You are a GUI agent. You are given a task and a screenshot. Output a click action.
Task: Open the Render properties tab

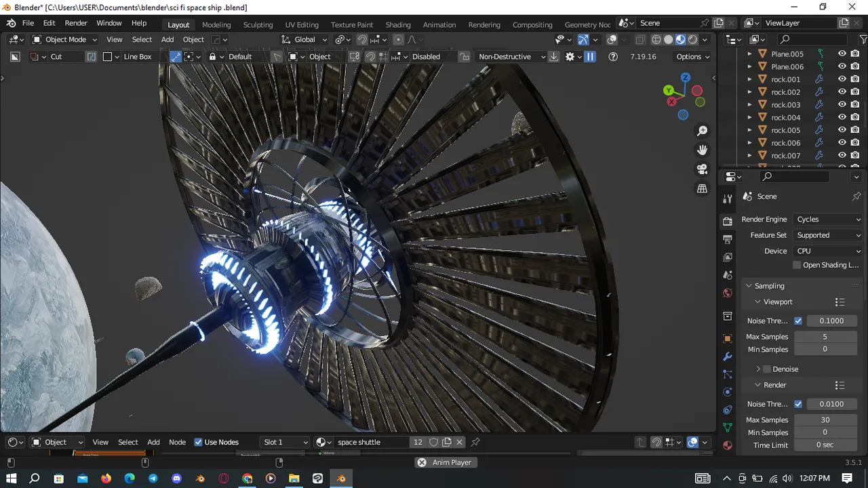(728, 222)
